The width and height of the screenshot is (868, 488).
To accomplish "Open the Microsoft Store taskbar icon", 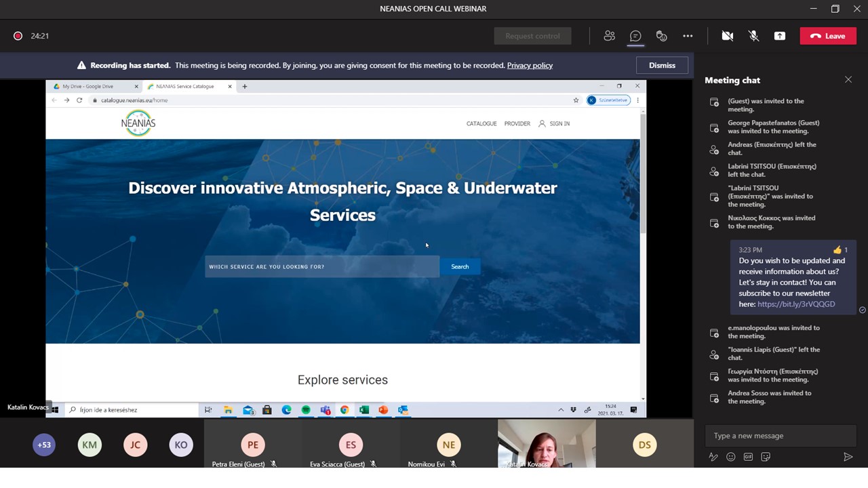I will coord(267,410).
